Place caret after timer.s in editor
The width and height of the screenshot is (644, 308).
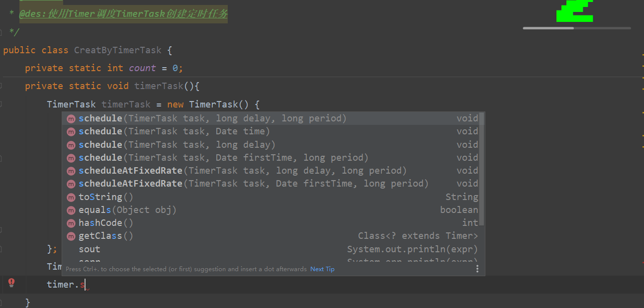pyautogui.click(x=85, y=285)
